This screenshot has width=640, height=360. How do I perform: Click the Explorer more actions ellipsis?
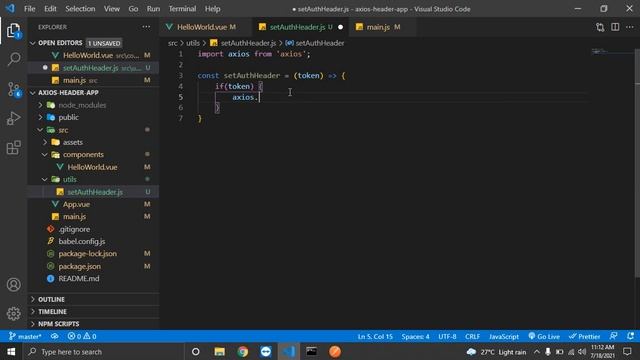(x=146, y=27)
